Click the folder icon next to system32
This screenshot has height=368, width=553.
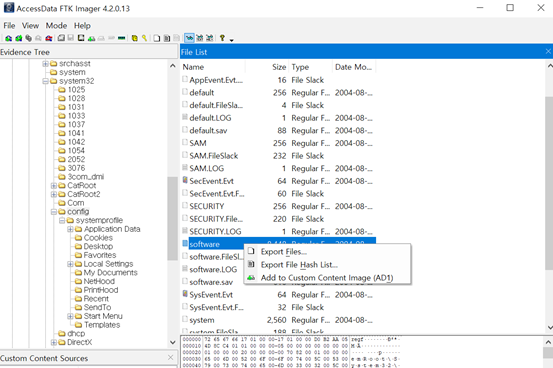54,81
